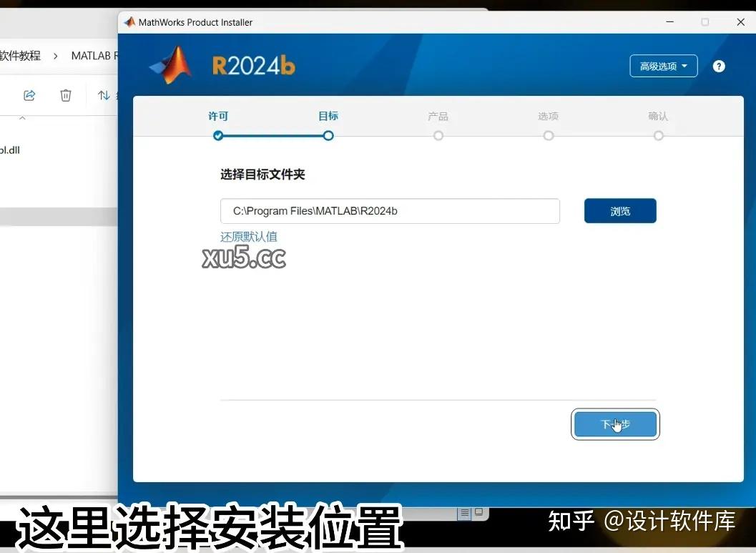Click the Delete trash icon in Explorer
The width and height of the screenshot is (756, 553).
pyautogui.click(x=65, y=94)
